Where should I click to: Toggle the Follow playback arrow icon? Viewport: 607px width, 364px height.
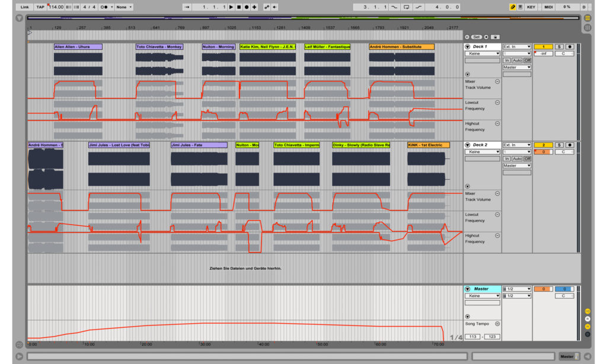pos(187,7)
